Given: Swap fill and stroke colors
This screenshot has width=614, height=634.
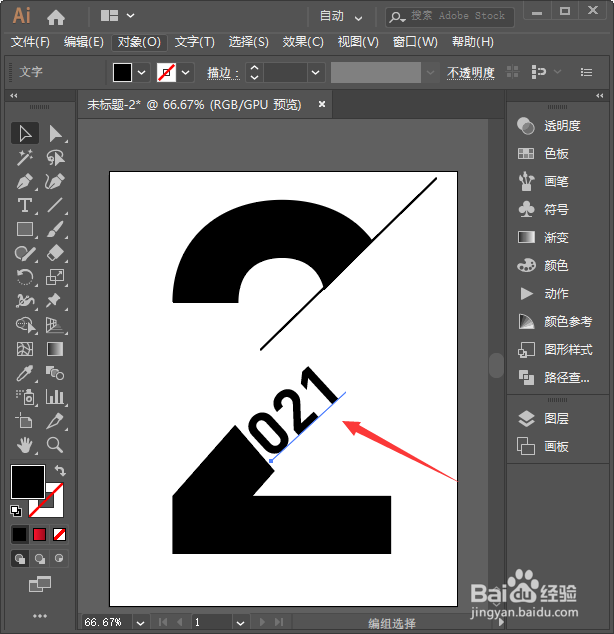Looking at the screenshot, I should [60, 470].
